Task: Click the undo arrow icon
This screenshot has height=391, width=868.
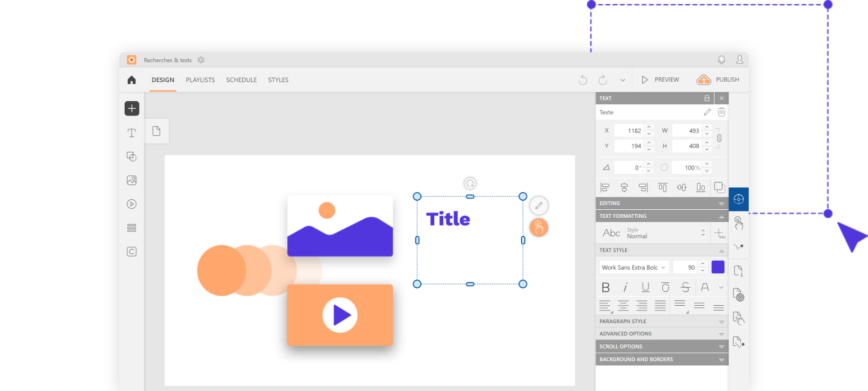Action: (583, 80)
